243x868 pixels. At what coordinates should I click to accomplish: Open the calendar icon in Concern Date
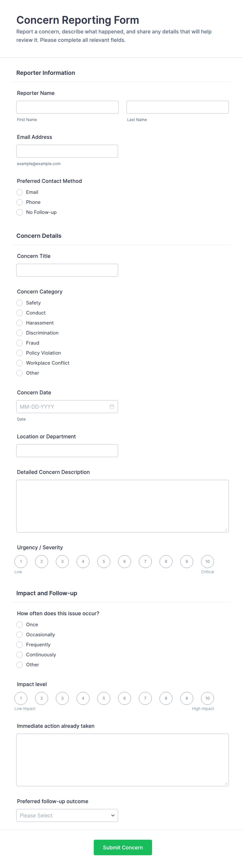[112, 407]
